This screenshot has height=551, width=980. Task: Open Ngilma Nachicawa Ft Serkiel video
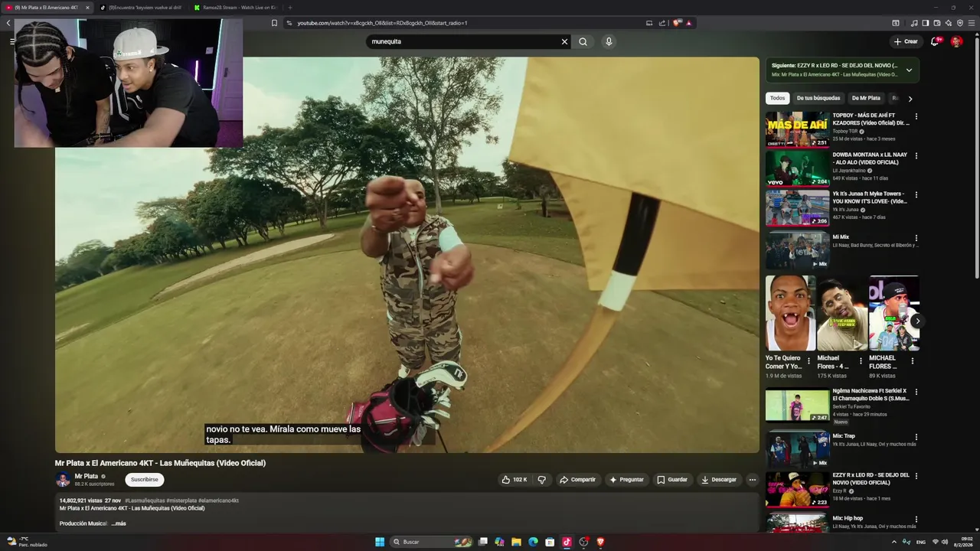(797, 405)
